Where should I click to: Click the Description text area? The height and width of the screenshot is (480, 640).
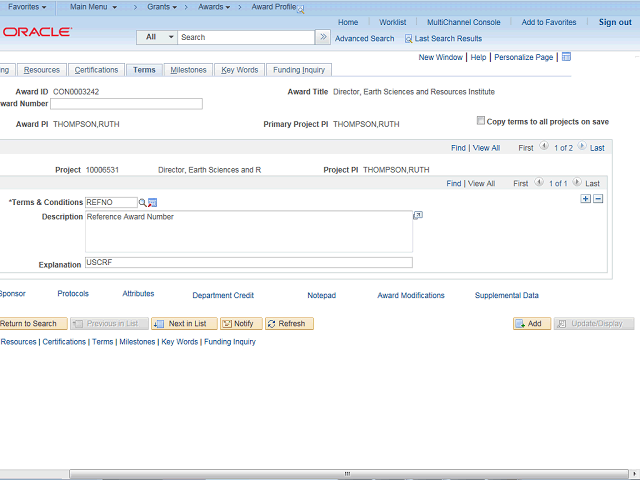249,231
